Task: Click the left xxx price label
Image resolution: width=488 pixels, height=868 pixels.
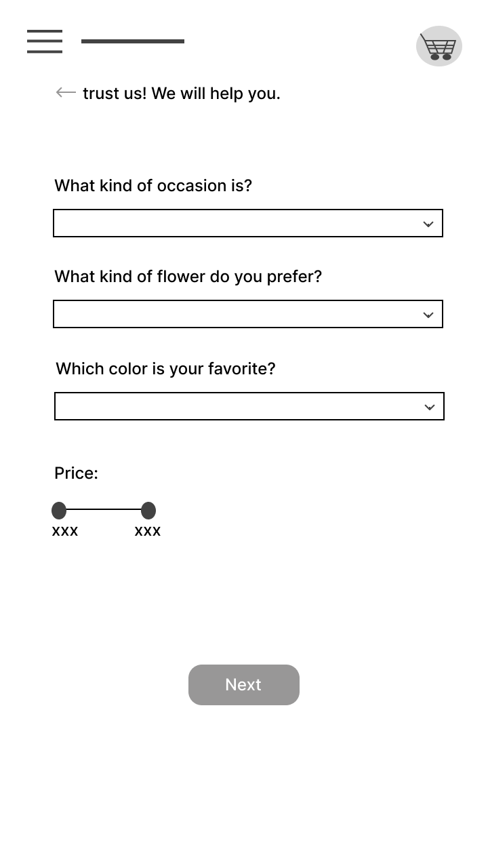Action: pos(64,531)
